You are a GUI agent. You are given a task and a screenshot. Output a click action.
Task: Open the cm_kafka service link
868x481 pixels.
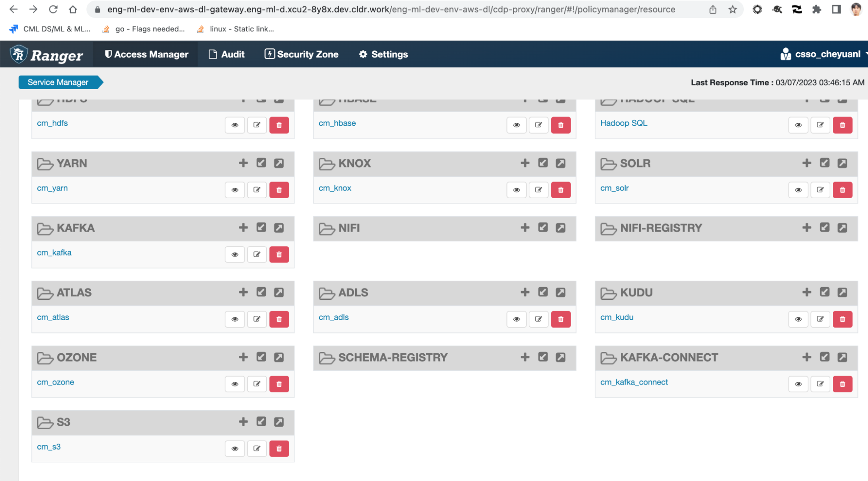[x=54, y=252]
